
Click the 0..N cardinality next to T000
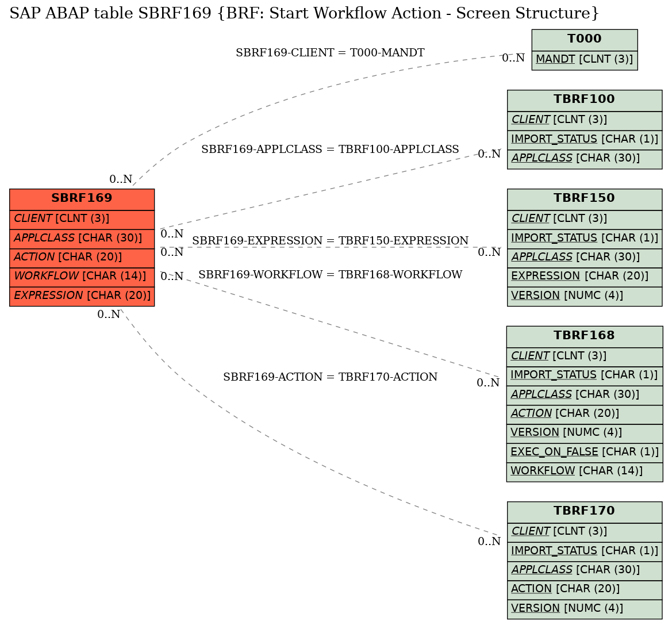click(513, 58)
